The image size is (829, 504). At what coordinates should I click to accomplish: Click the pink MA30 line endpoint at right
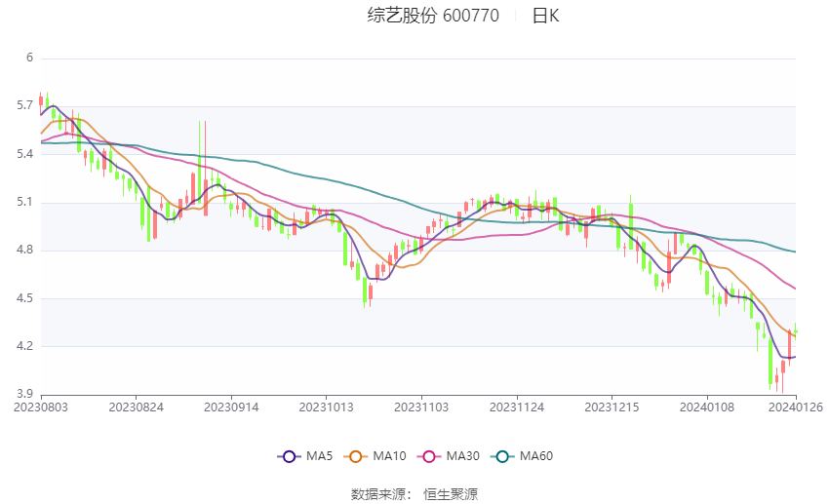tap(795, 289)
